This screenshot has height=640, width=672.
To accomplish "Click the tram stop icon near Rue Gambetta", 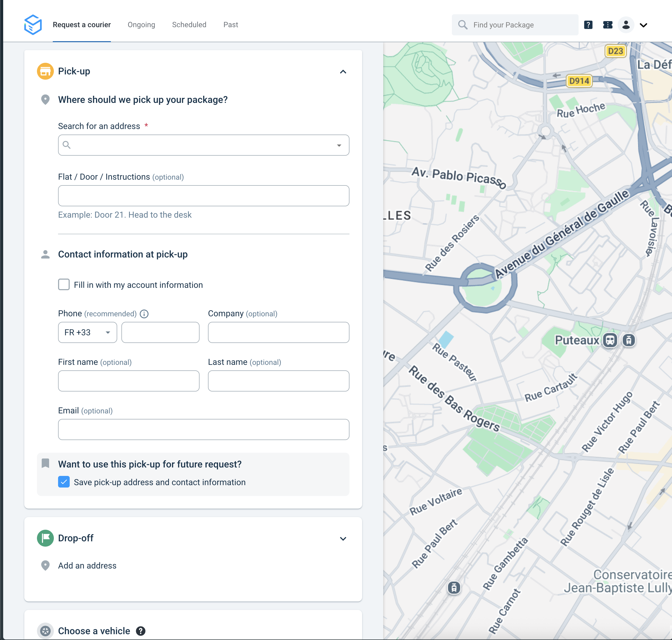I will coord(454,588).
